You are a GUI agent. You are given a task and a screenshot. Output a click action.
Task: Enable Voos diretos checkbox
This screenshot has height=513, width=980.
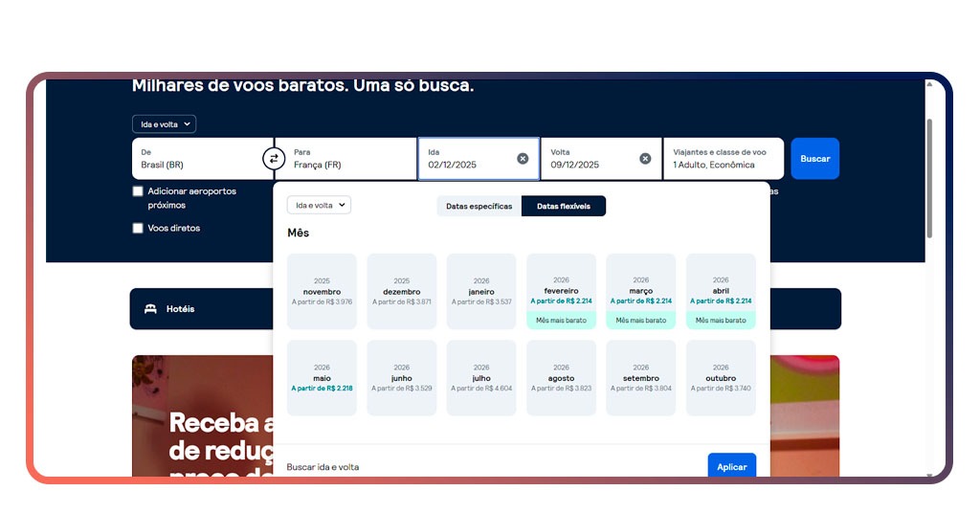138,228
